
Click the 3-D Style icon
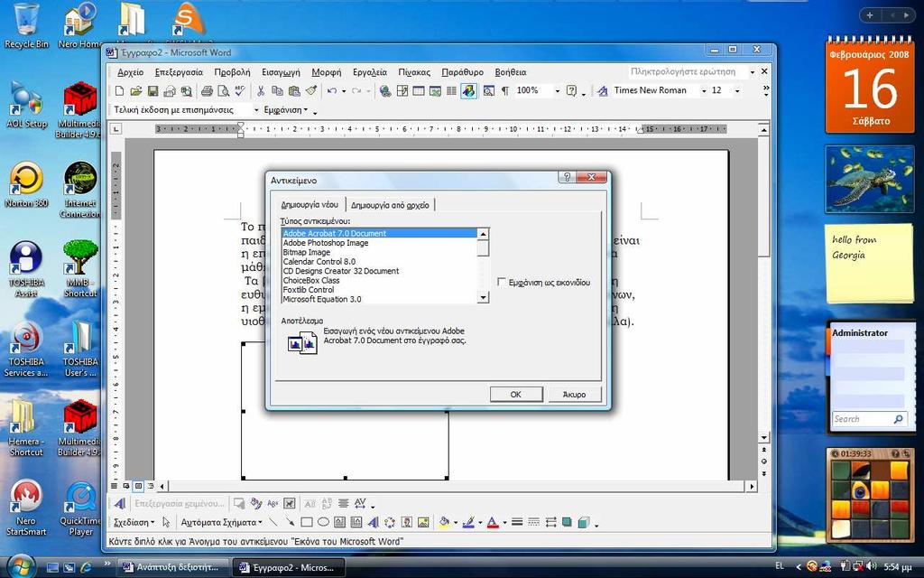(x=584, y=522)
